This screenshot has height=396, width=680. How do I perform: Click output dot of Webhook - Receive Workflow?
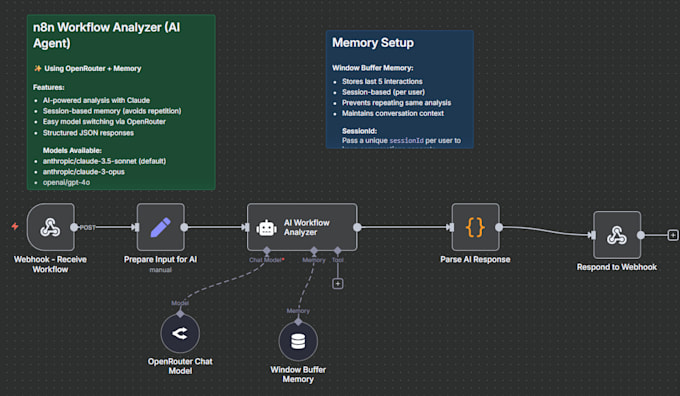tap(74, 227)
